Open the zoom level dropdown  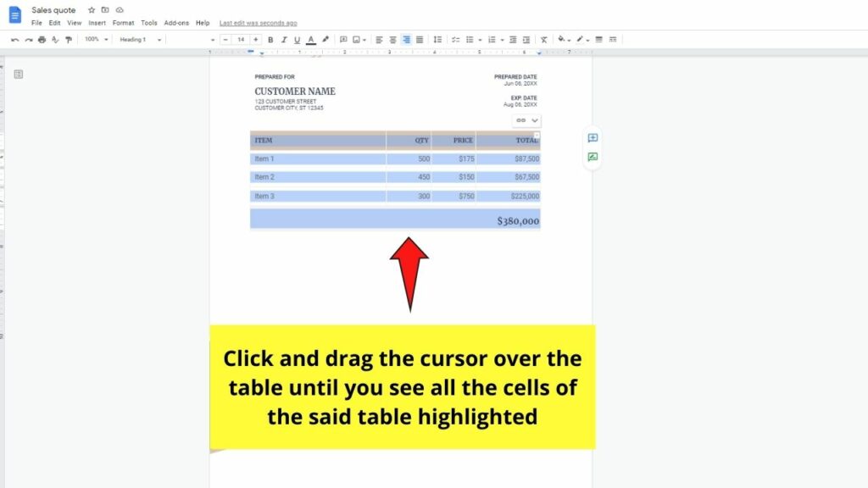tap(93, 39)
